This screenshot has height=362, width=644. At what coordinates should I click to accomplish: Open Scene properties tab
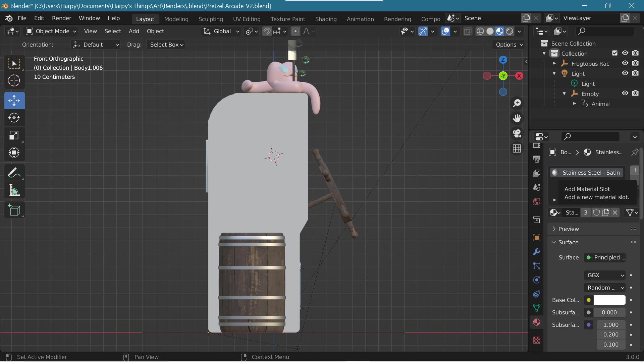(537, 187)
